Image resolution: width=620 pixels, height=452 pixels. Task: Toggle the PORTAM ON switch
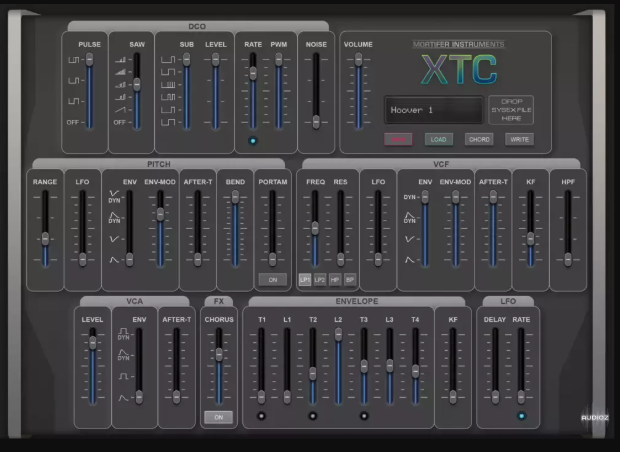pyautogui.click(x=273, y=280)
